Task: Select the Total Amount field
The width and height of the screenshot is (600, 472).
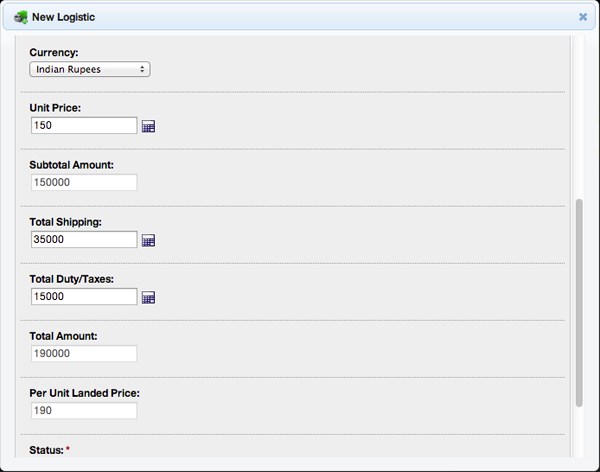Action: point(84,354)
